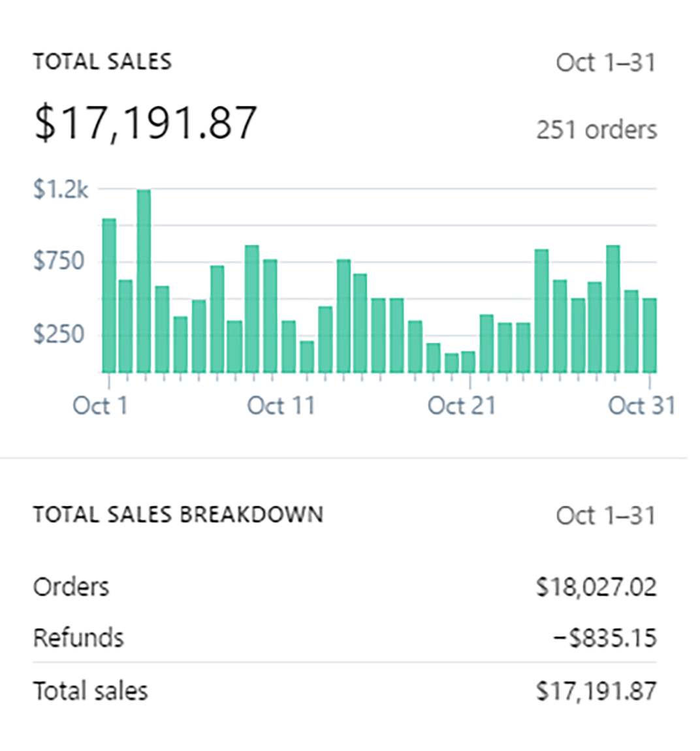
Task: Click the Oct 11 x-axis label
Action: pos(281,406)
